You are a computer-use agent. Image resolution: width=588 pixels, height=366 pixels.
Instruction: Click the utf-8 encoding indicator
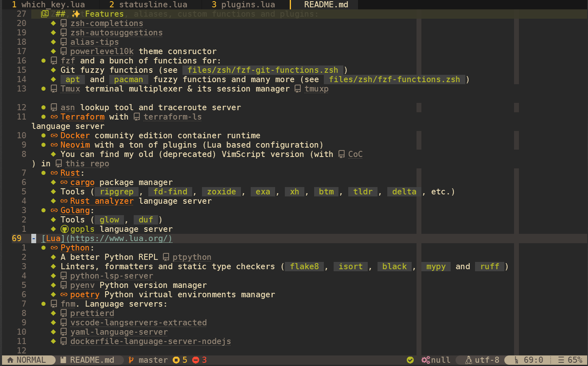(x=487, y=360)
